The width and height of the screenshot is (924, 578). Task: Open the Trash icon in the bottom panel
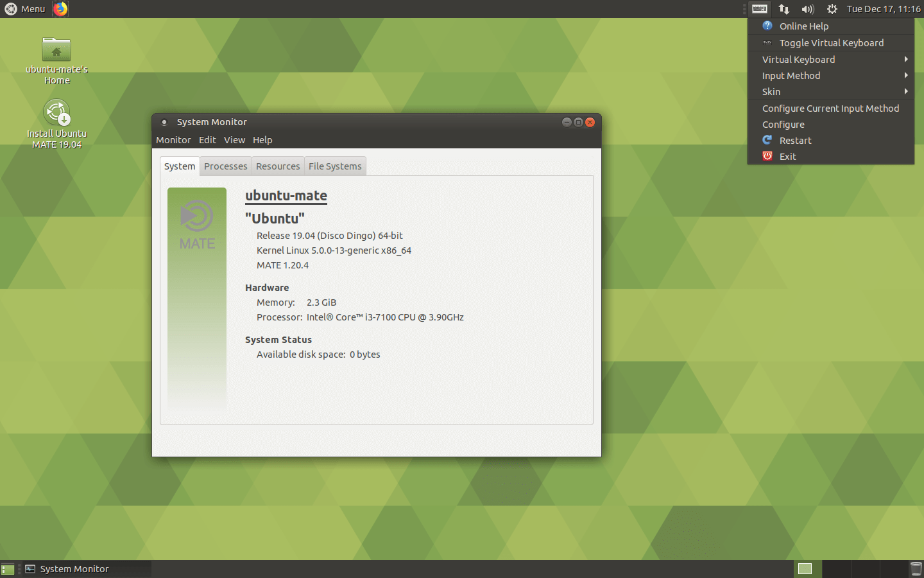(916, 569)
